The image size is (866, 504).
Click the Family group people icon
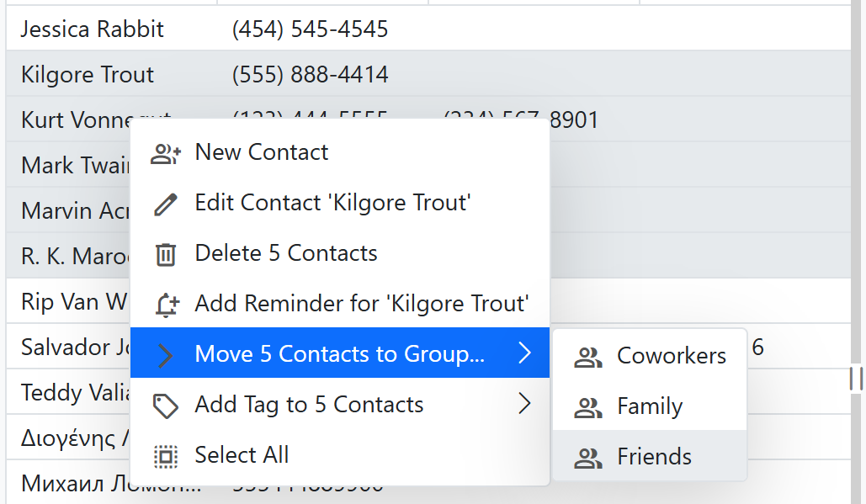point(587,407)
